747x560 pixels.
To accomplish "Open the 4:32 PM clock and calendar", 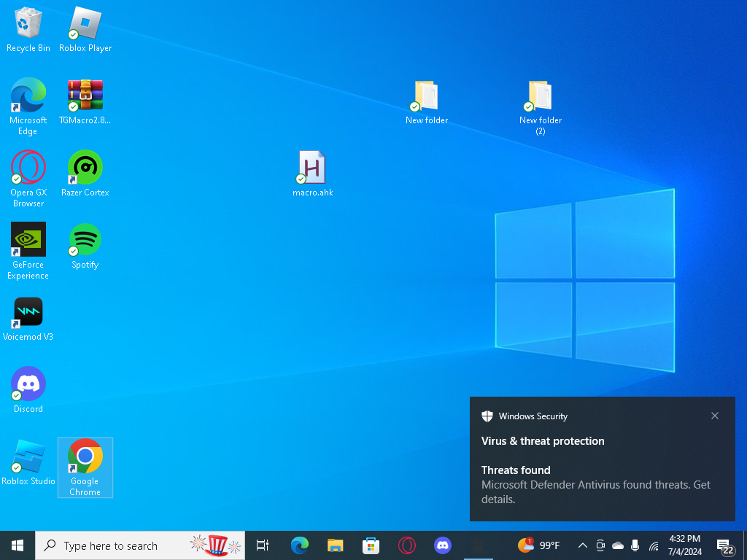I will tap(684, 545).
